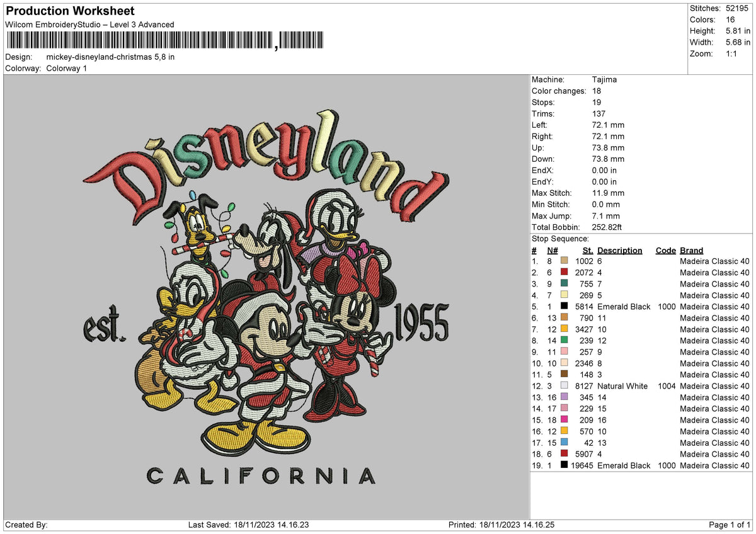Select the Color changes value '18'
This screenshot has height=534, width=756.
point(597,91)
